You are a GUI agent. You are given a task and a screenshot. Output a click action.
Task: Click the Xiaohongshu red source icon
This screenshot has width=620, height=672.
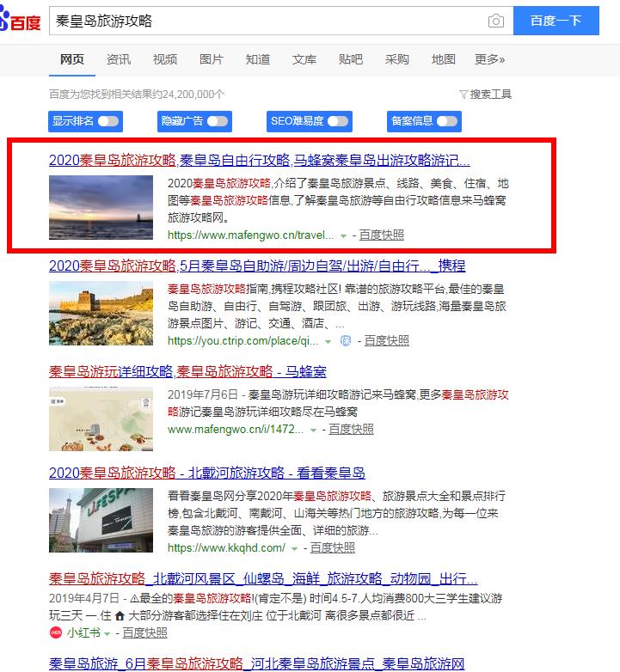56,632
